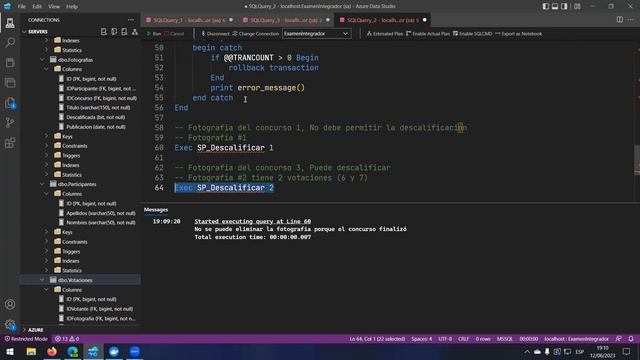Viewport: 640px width, 360px height.
Task: Toggle the primary side bar layout icon
Action: tap(546, 6)
